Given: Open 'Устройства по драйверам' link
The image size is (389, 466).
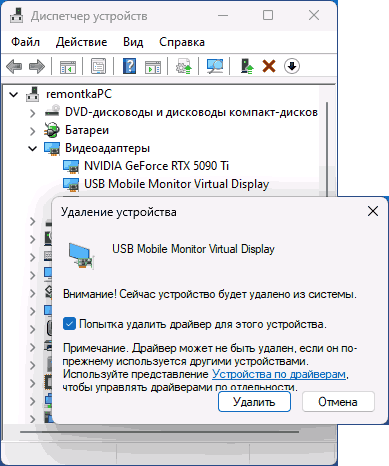Looking at the screenshot, I should [279, 374].
